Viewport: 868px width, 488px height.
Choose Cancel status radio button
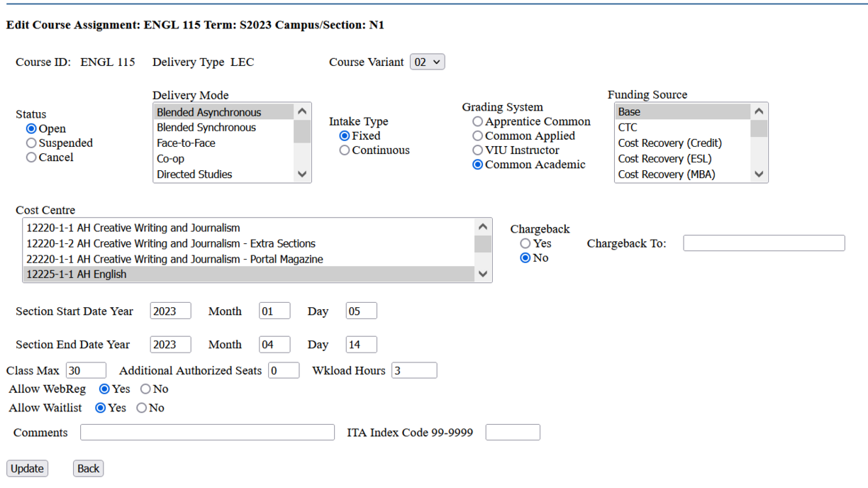[30, 157]
